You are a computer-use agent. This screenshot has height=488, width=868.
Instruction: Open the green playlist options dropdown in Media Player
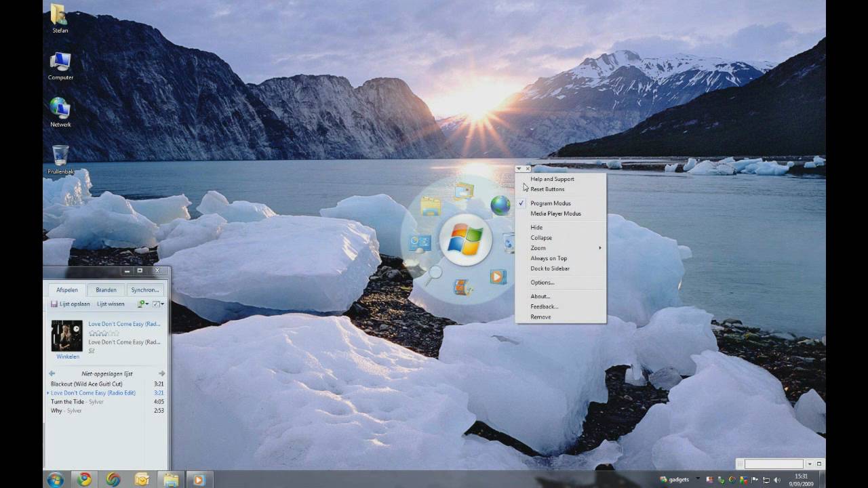tap(143, 304)
